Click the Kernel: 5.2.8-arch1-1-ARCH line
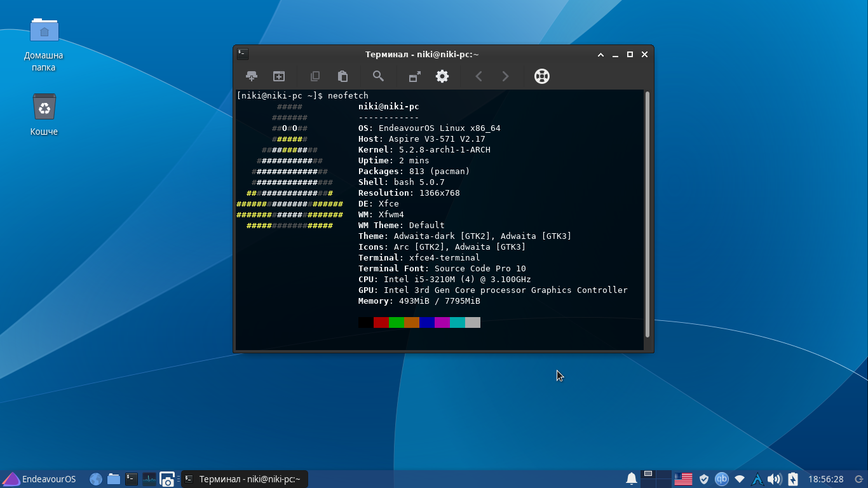This screenshot has height=488, width=868. (x=424, y=149)
